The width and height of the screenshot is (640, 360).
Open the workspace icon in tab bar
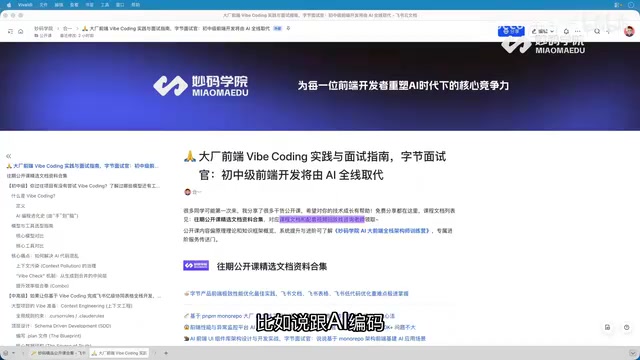(6, 353)
